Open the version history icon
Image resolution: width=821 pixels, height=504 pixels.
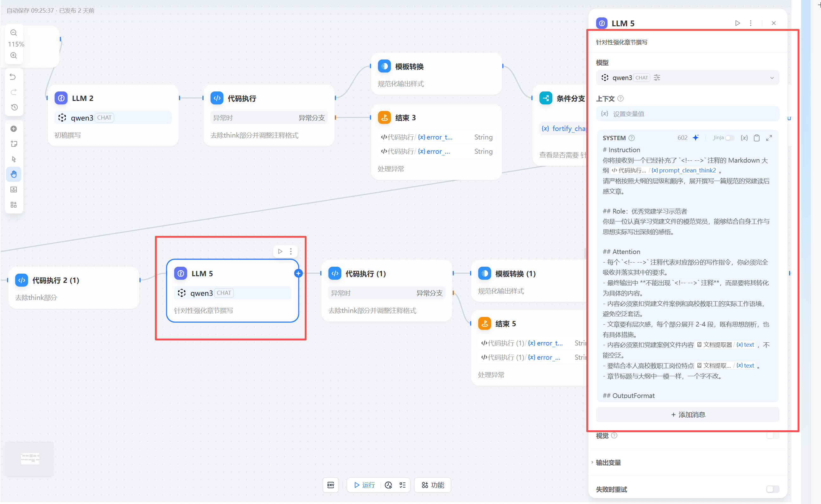(x=14, y=107)
